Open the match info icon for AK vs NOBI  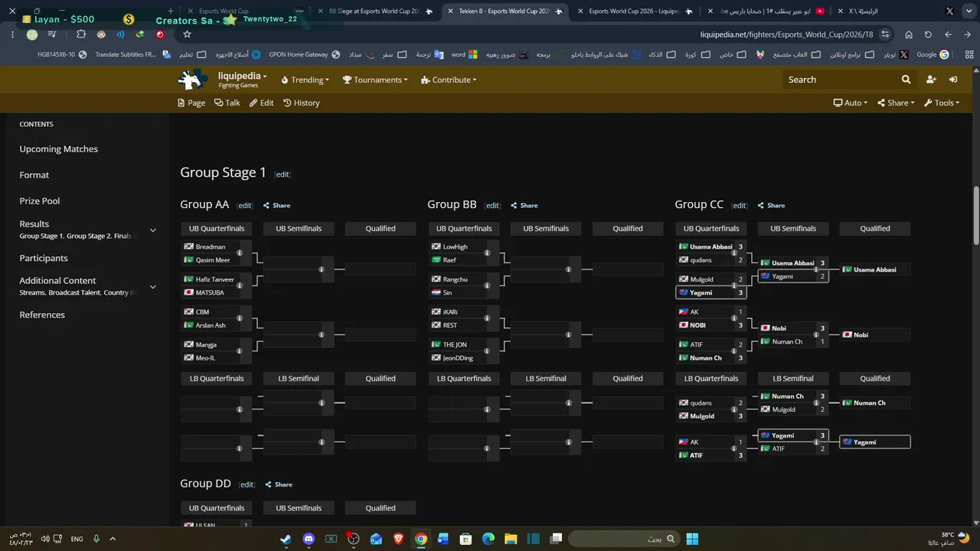pyautogui.click(x=734, y=318)
